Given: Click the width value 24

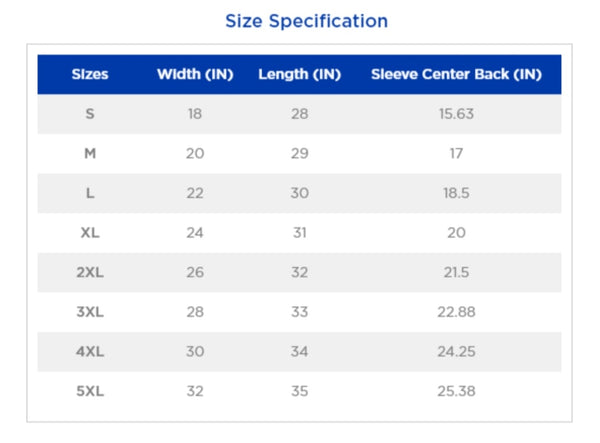Looking at the screenshot, I should [195, 233].
